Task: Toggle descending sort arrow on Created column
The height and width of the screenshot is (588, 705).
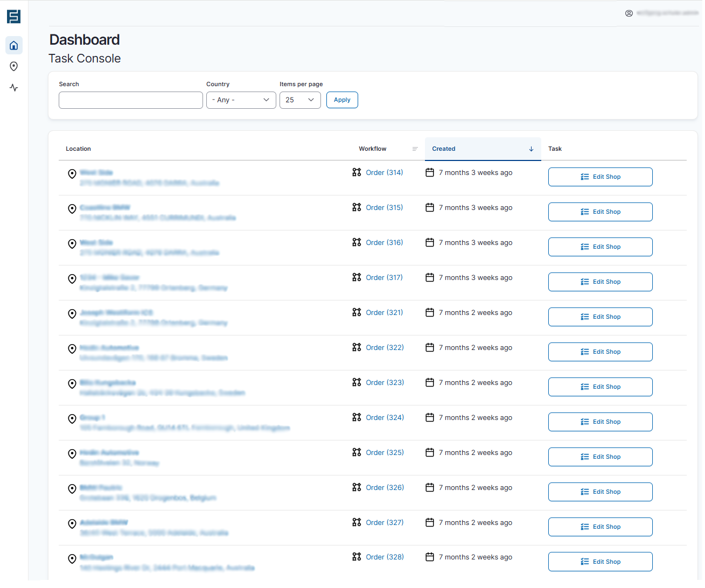Action: (531, 149)
